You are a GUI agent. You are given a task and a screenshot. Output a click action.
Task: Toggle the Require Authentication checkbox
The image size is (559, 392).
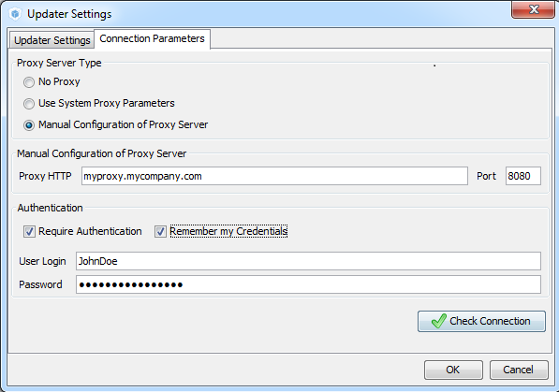point(29,232)
